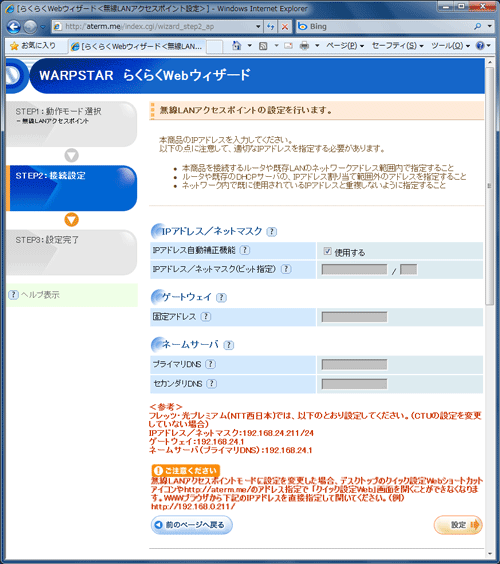Click the 設定 submit button
500x564 pixels.
458,525
